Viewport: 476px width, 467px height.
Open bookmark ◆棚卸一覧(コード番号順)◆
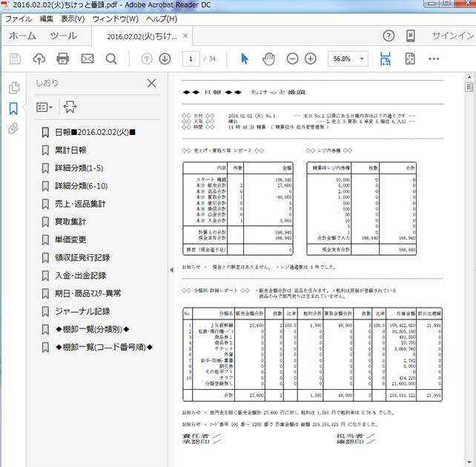(x=104, y=347)
